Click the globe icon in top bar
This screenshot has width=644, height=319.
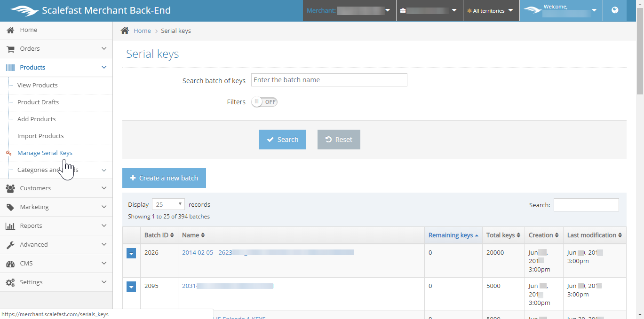point(615,10)
